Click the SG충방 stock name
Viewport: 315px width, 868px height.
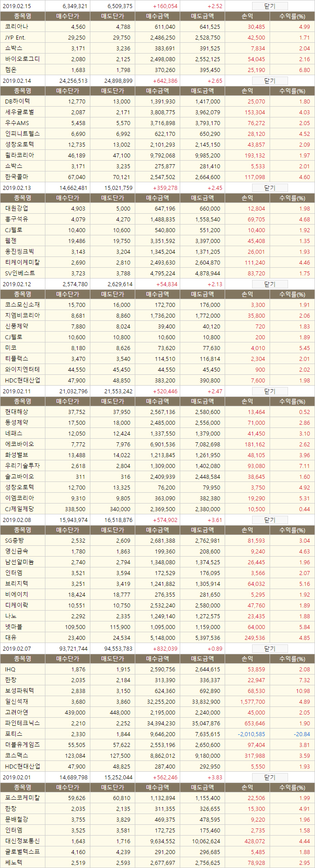click(x=14, y=540)
